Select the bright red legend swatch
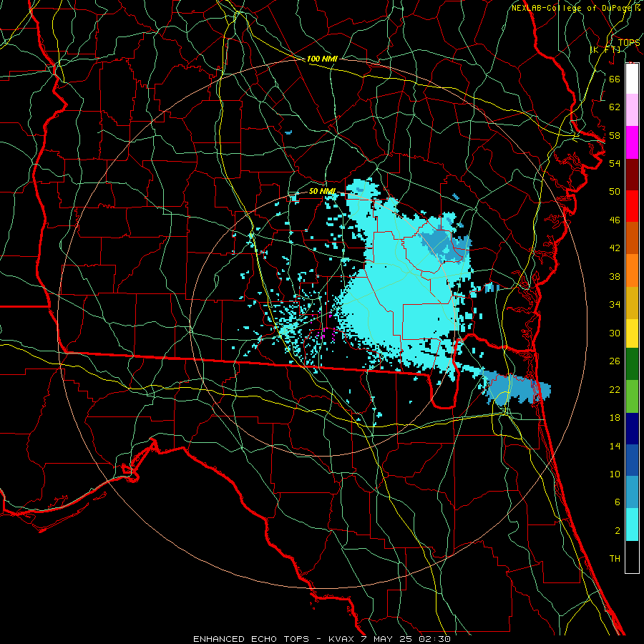Screen dimensions: 644x644 coord(632,206)
